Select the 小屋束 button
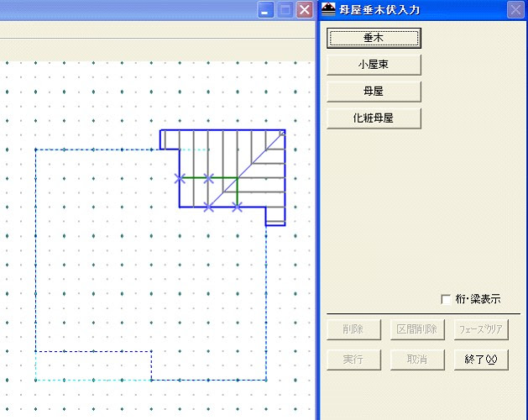Image resolution: width=528 pixels, height=420 pixels. point(374,65)
